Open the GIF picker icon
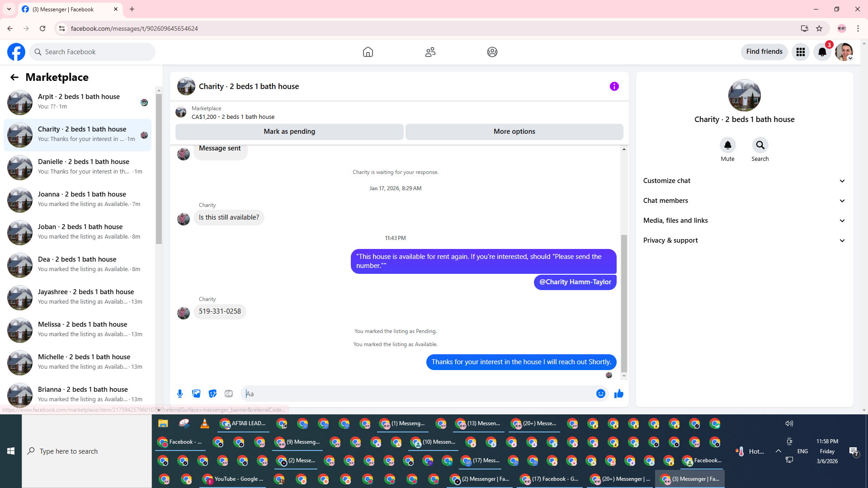Screen dimensions: 868x488 (229, 394)
